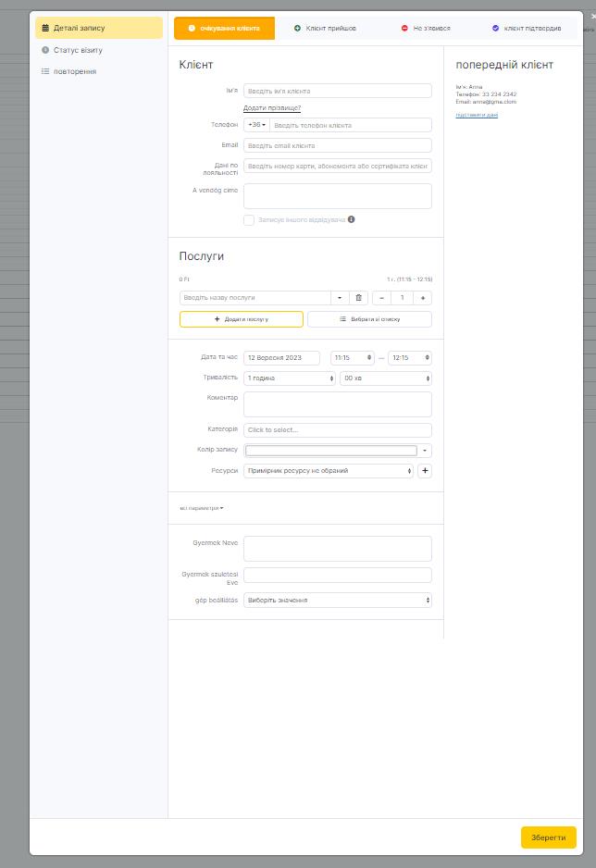Open the +36 country code dropdown
596x868 pixels.
[x=256, y=125]
